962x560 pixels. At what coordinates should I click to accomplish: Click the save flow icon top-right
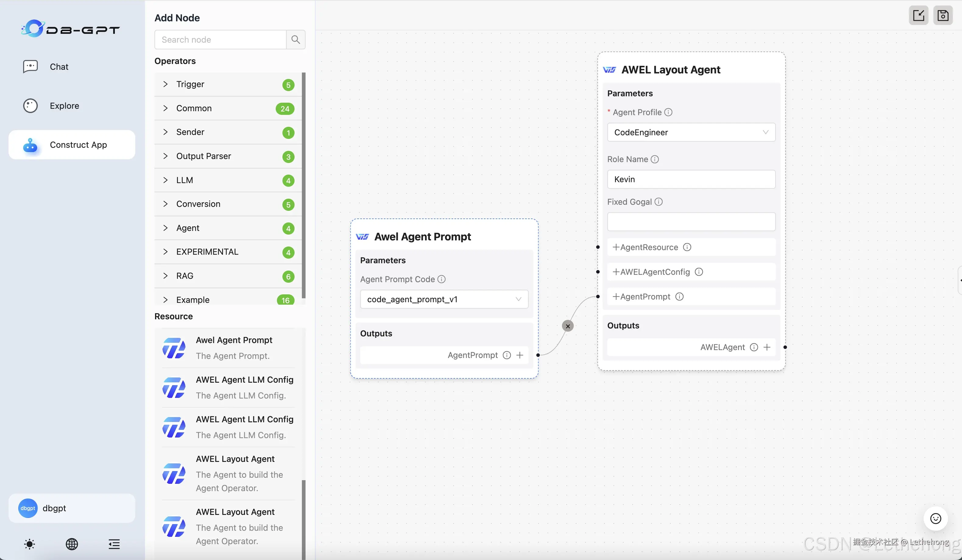tap(943, 16)
